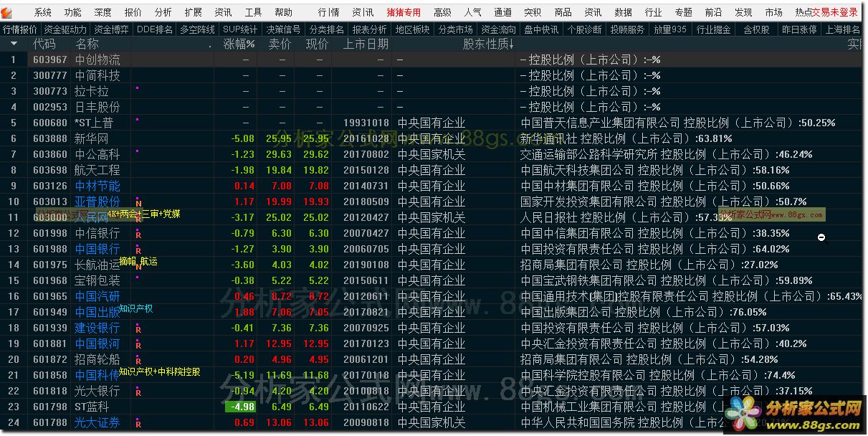The width and height of the screenshot is (868, 436).
Task: Select the 决策信号 sub-tab
Action: [x=284, y=29]
